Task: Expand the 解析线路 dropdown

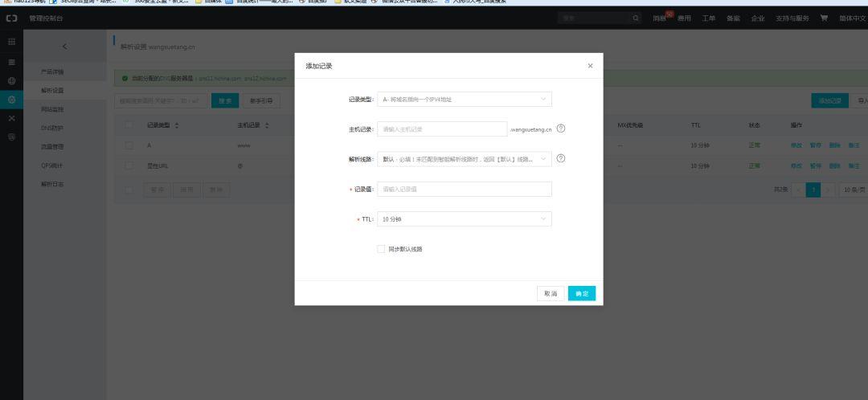Action: click(x=464, y=159)
